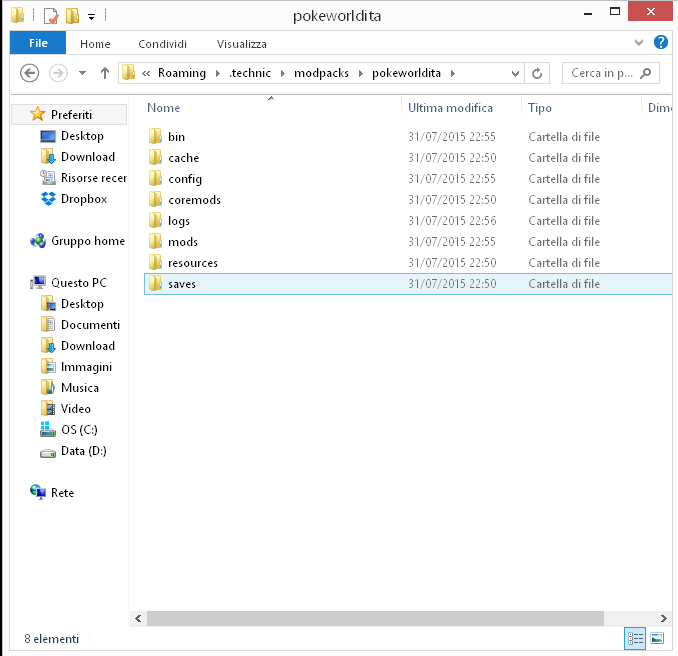The image size is (678, 656).
Task: Open the Help question mark icon
Action: (x=661, y=42)
